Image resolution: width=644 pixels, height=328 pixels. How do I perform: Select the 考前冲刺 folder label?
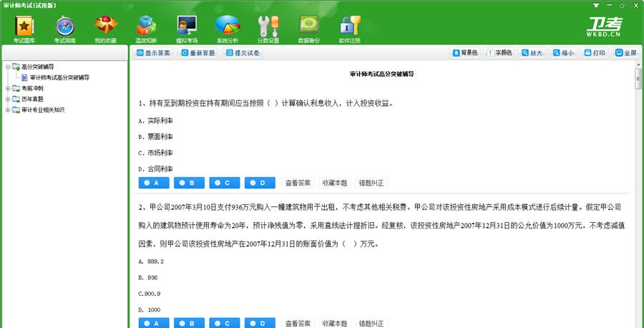pyautogui.click(x=32, y=88)
